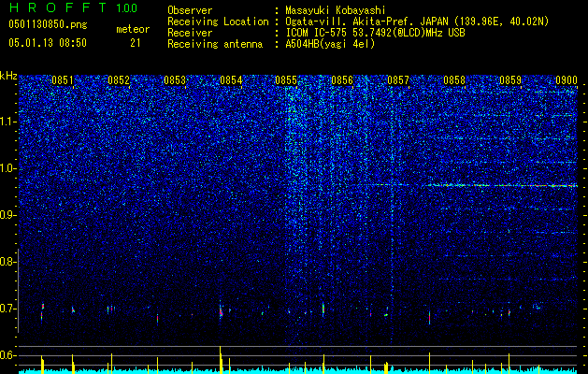
Task: Click the kHz axis unit label
Action: pyautogui.click(x=8, y=76)
